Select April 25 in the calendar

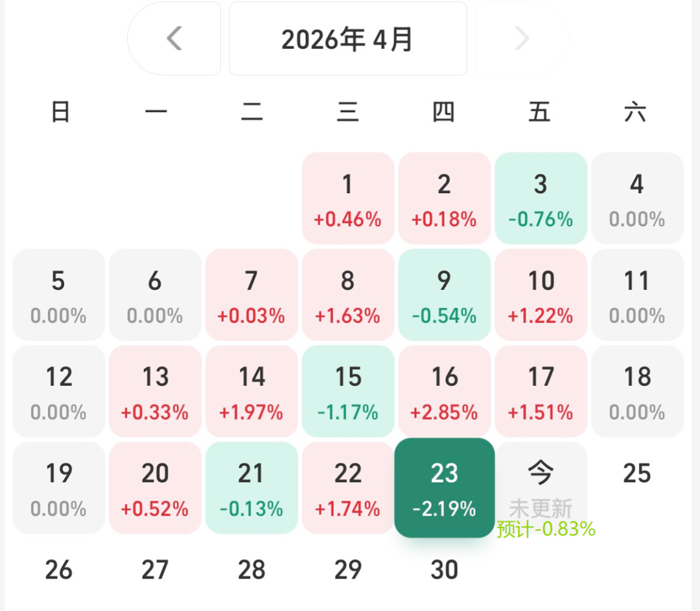coord(637,473)
